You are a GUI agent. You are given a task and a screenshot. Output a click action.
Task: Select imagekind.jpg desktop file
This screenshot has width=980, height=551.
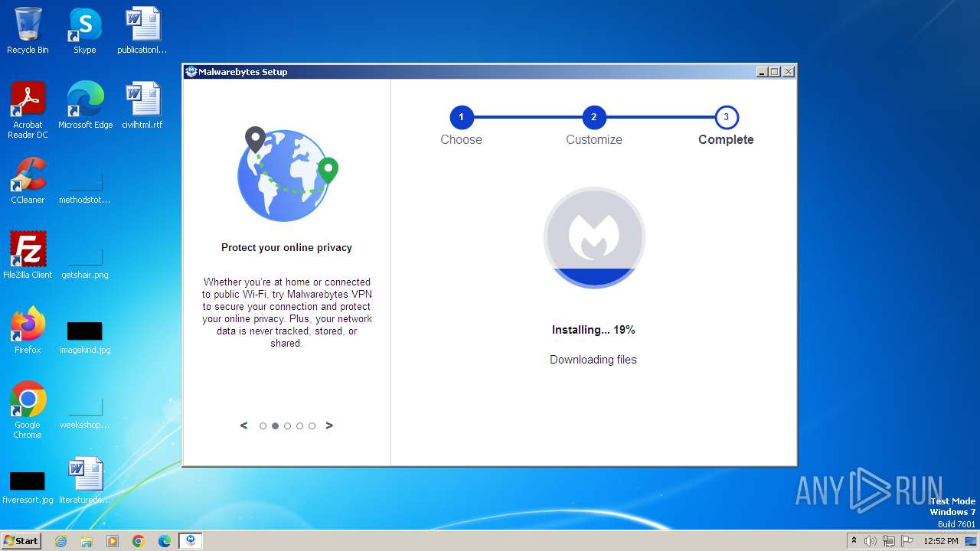click(x=85, y=337)
